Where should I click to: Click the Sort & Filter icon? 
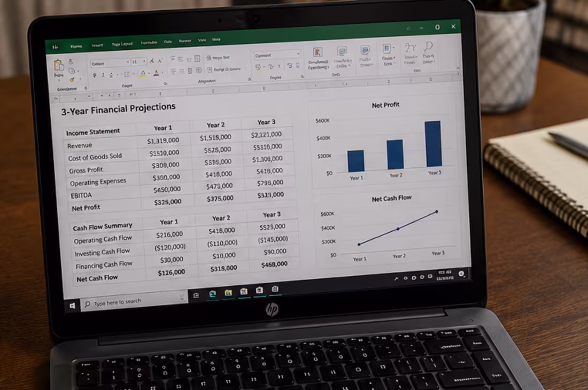click(x=410, y=48)
